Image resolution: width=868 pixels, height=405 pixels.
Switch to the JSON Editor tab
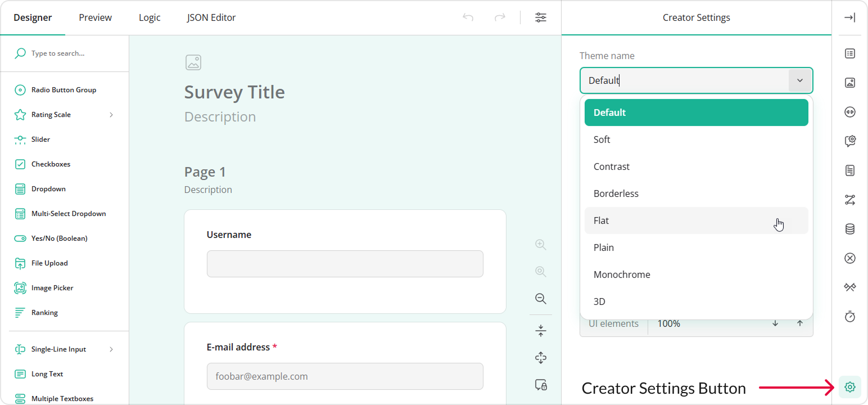(211, 17)
